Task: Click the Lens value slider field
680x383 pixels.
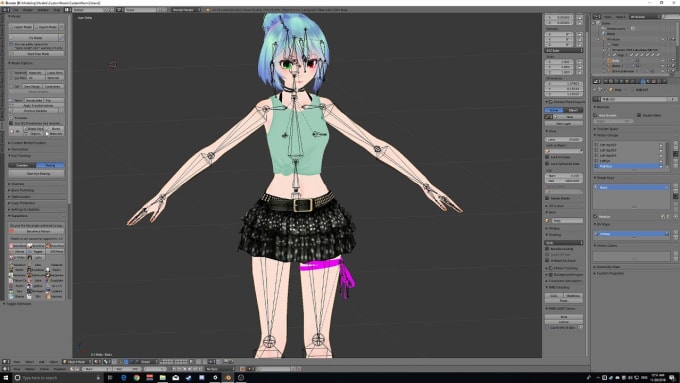Action: (x=564, y=140)
